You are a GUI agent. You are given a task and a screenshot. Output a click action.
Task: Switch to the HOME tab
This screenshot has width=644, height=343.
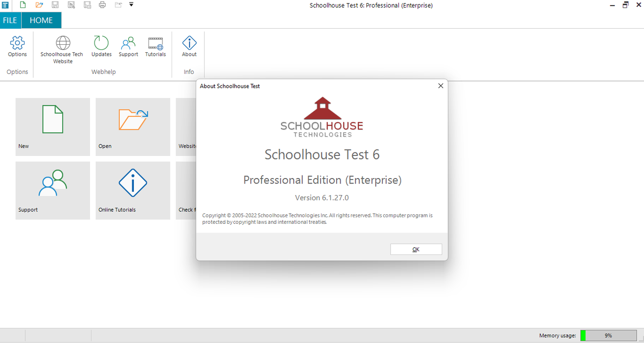[41, 21]
